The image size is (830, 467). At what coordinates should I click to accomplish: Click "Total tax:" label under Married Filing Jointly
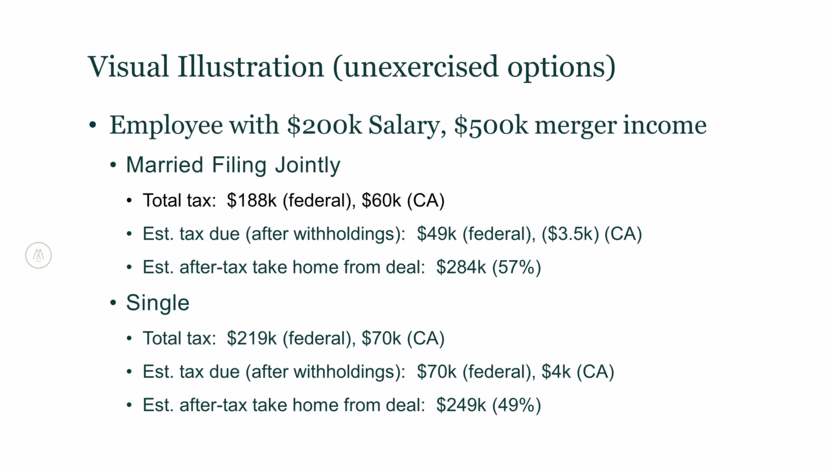tap(178, 200)
